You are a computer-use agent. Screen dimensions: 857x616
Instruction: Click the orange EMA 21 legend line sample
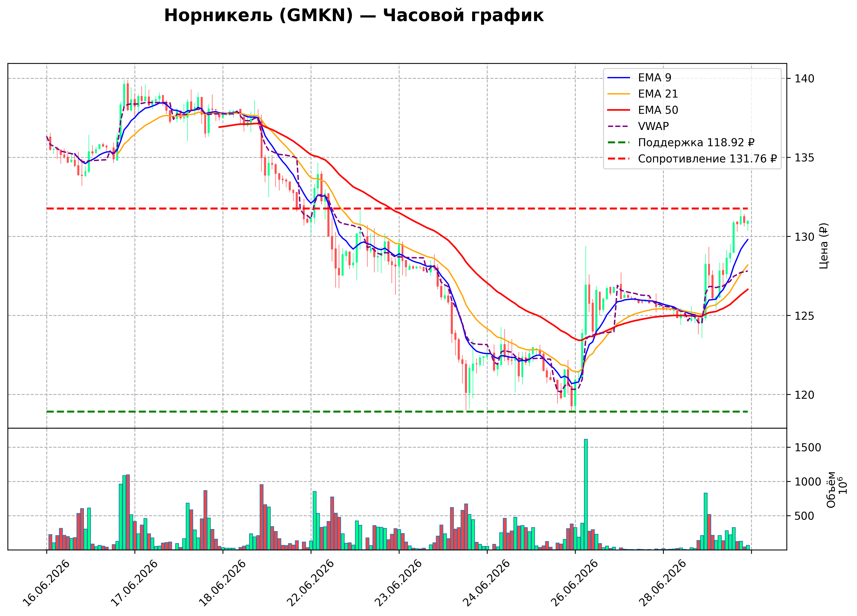[x=618, y=94]
